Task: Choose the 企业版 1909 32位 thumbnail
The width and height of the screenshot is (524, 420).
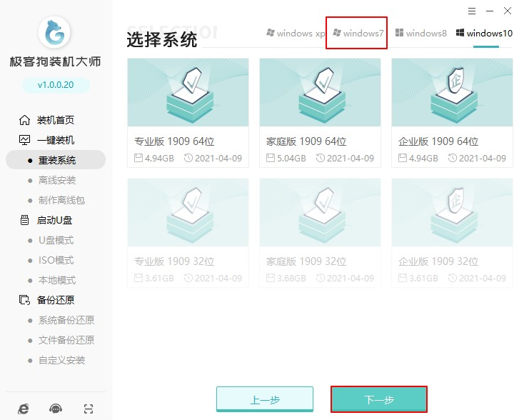Action: pos(452,212)
